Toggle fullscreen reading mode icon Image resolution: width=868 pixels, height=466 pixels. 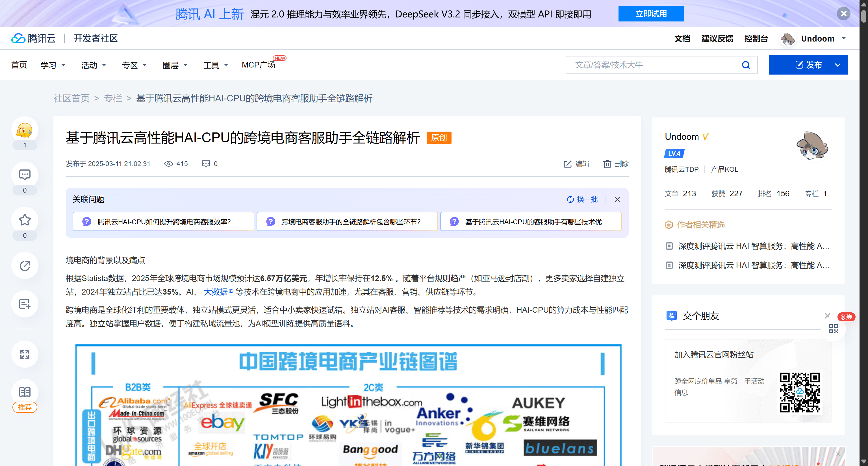(x=25, y=354)
